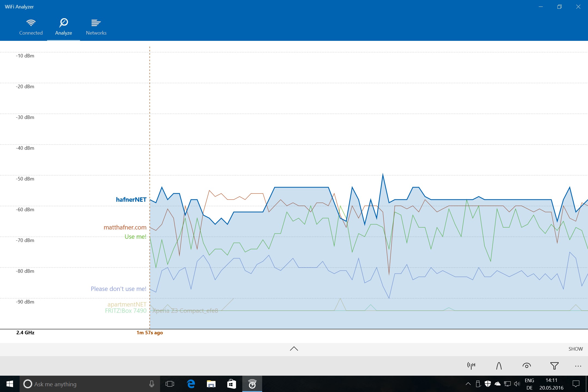This screenshot has height=392, width=588.
Task: Click the observation eye icon
Action: [527, 366]
